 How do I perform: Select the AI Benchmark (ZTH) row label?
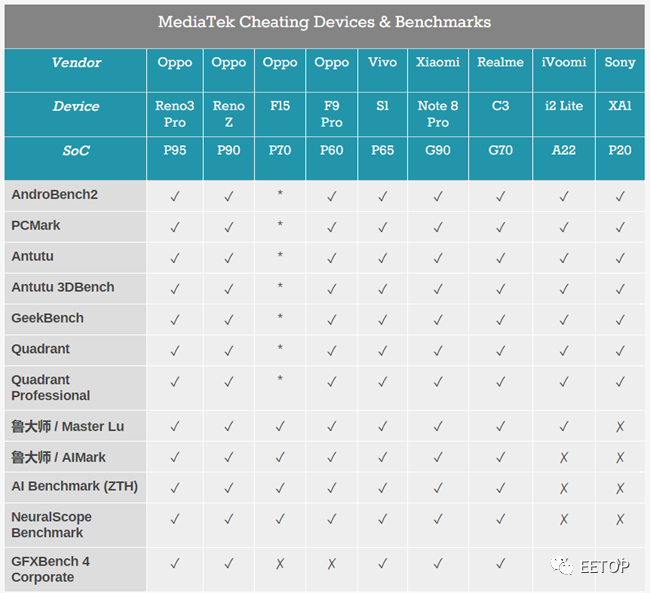click(74, 486)
